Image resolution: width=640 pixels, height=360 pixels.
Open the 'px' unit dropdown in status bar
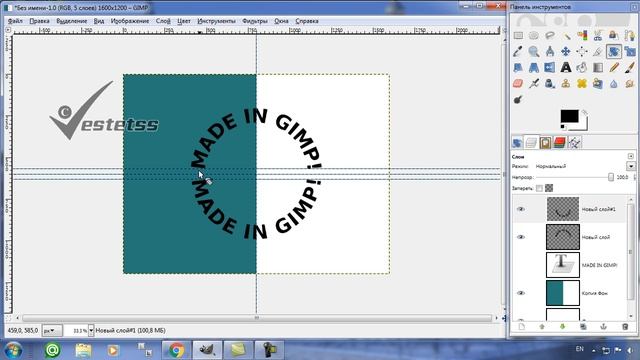(x=52, y=330)
